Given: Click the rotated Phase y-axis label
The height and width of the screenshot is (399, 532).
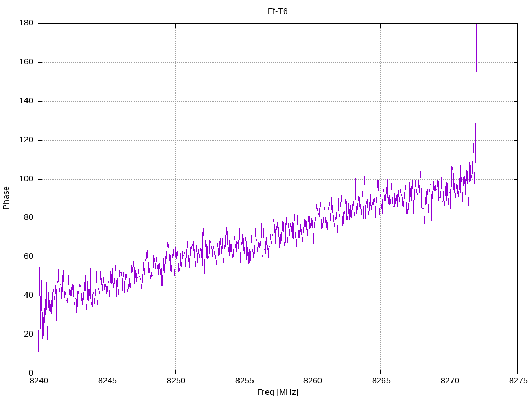Looking at the screenshot, I should click(6, 198).
